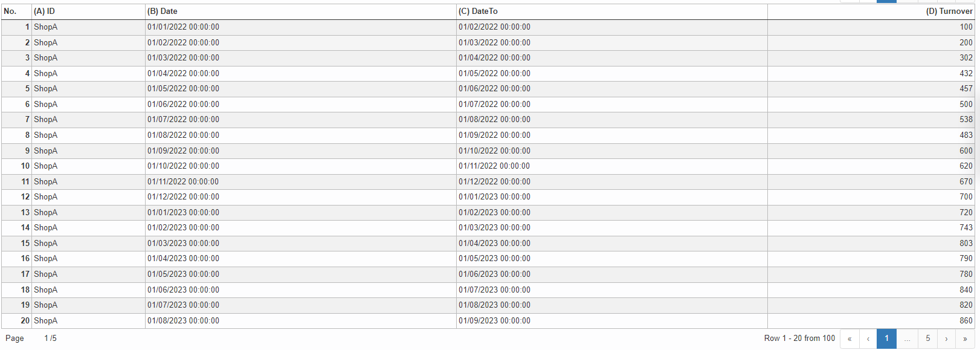
Task: Select row 1 ShopA cell
Action: (88, 27)
